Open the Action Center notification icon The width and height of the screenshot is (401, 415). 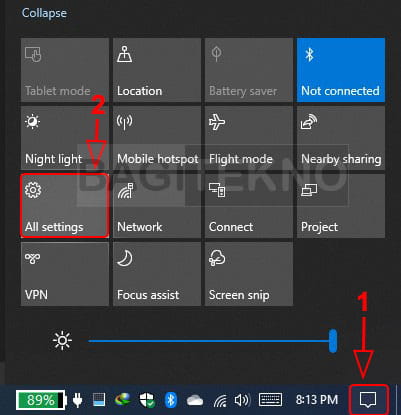tap(368, 399)
